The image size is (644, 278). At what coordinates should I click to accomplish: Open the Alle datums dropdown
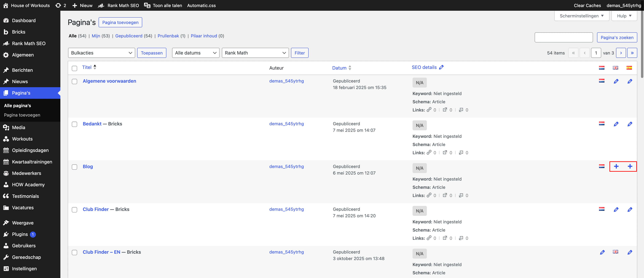(196, 53)
